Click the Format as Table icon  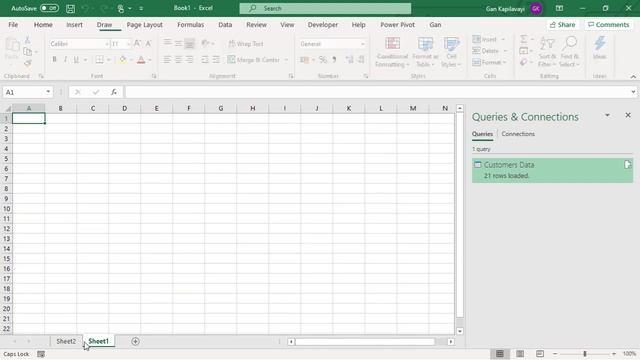(425, 44)
